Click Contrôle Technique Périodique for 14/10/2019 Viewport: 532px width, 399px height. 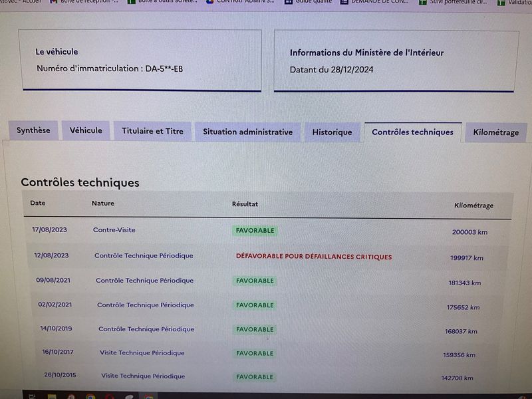click(x=146, y=329)
